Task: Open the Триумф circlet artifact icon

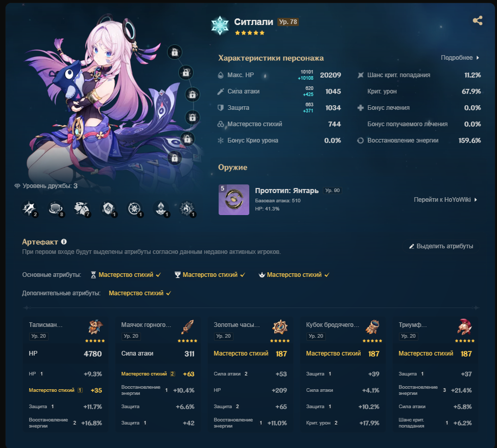Action: (x=465, y=327)
